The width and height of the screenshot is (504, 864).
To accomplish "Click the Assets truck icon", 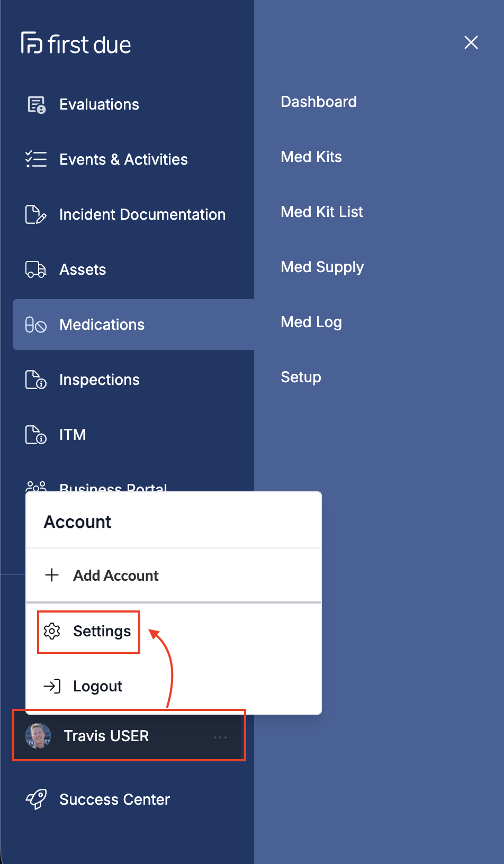I will [36, 269].
